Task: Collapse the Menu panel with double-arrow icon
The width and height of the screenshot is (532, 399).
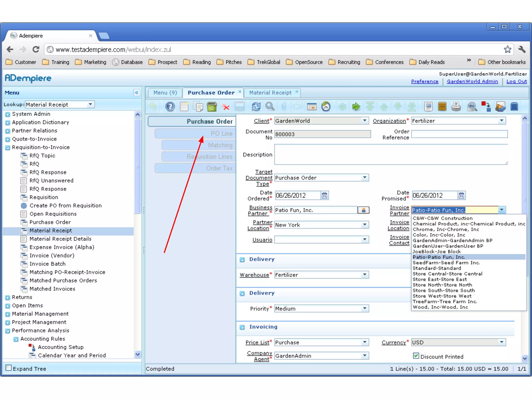Action: [137, 93]
